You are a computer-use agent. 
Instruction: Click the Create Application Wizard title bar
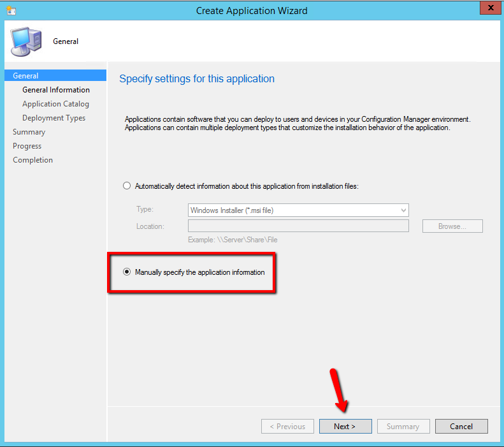(x=252, y=10)
